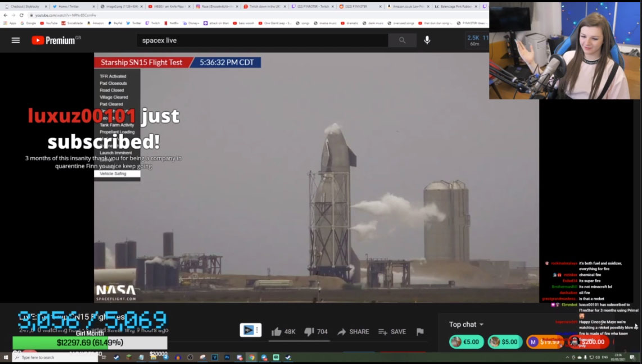Close the Checkout | Skyblocky tab
642x364 pixels.
tap(46, 7)
